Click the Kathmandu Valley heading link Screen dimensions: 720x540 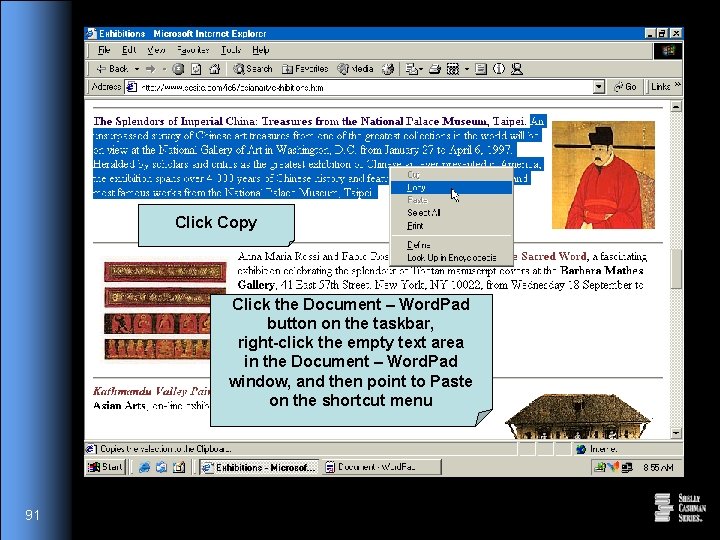[152, 391]
